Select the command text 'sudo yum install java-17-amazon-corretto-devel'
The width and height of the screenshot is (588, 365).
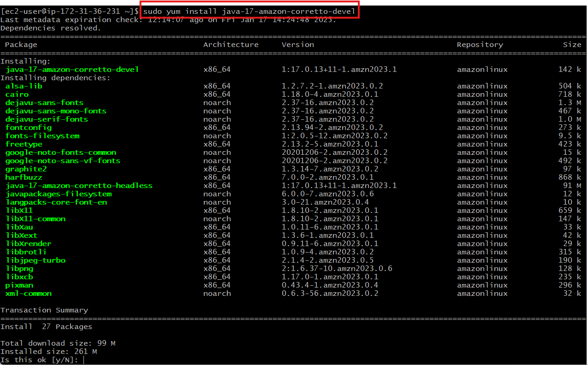click(x=249, y=11)
